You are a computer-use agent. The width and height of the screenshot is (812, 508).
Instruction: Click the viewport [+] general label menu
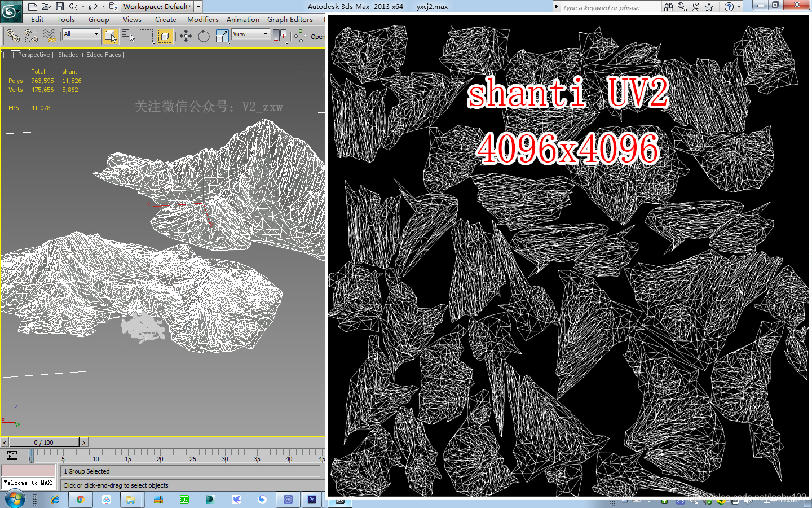pos(8,55)
